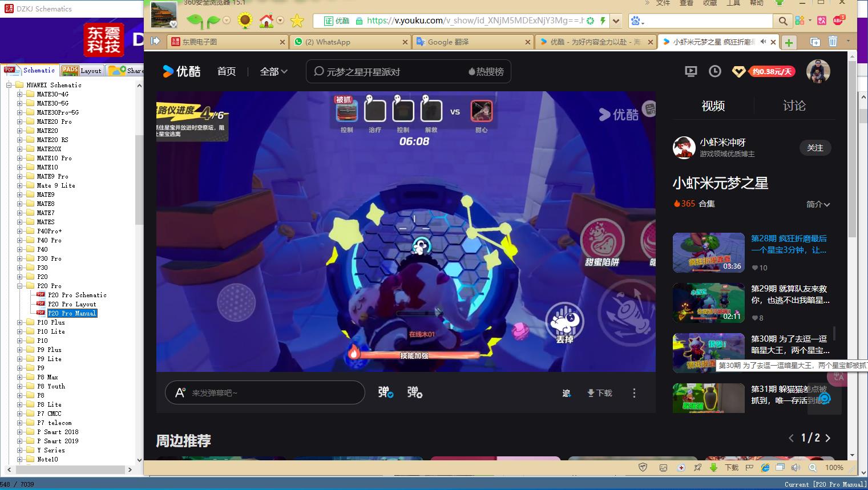Click the tab restore windows icon
This screenshot has width=868, height=490.
(x=815, y=42)
